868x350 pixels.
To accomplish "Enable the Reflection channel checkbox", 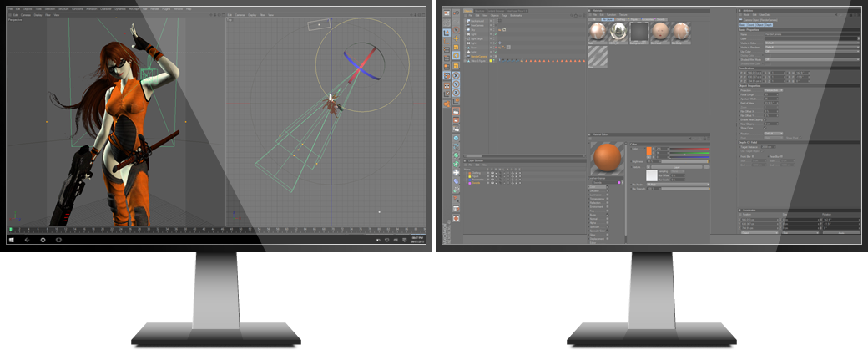I will (608, 203).
